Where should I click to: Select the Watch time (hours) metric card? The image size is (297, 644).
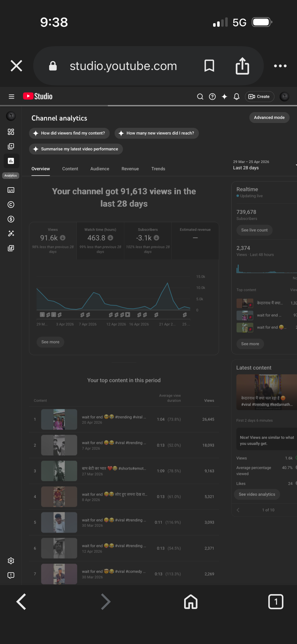[x=100, y=240]
